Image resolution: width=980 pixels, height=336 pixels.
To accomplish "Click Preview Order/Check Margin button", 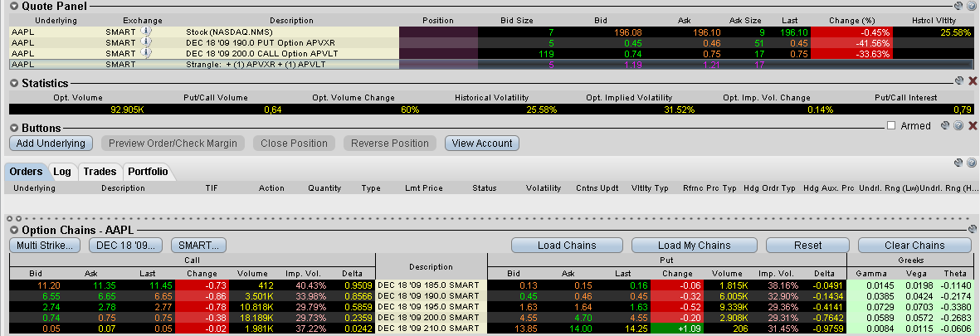I will pyautogui.click(x=173, y=143).
